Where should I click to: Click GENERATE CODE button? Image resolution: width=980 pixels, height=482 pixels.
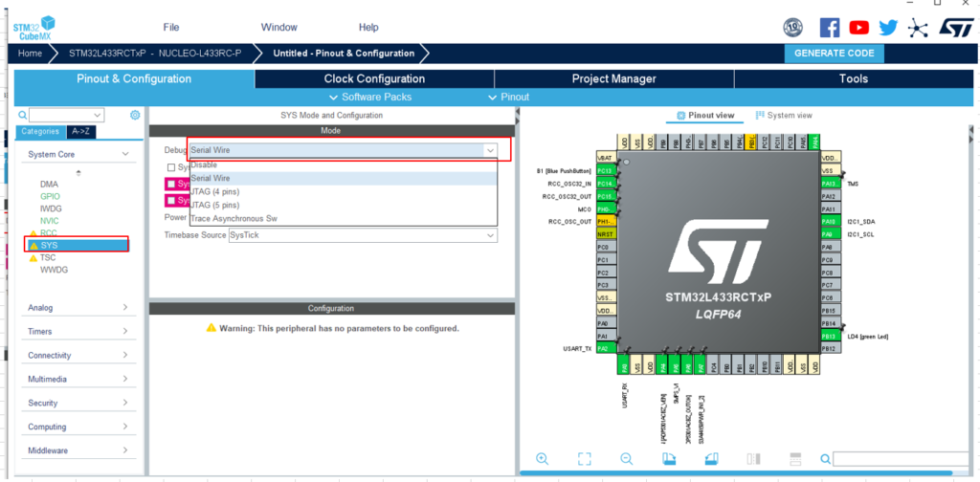tap(834, 53)
